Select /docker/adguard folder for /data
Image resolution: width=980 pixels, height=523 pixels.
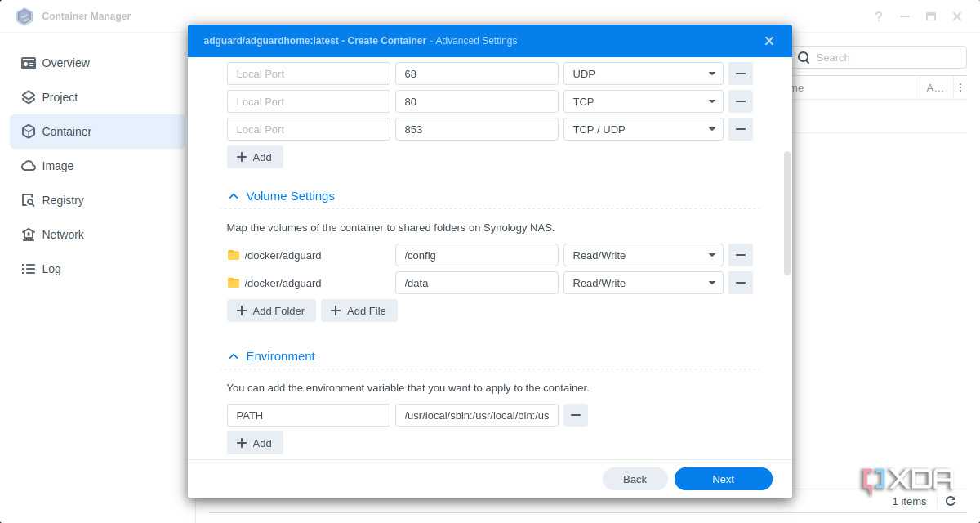point(283,283)
